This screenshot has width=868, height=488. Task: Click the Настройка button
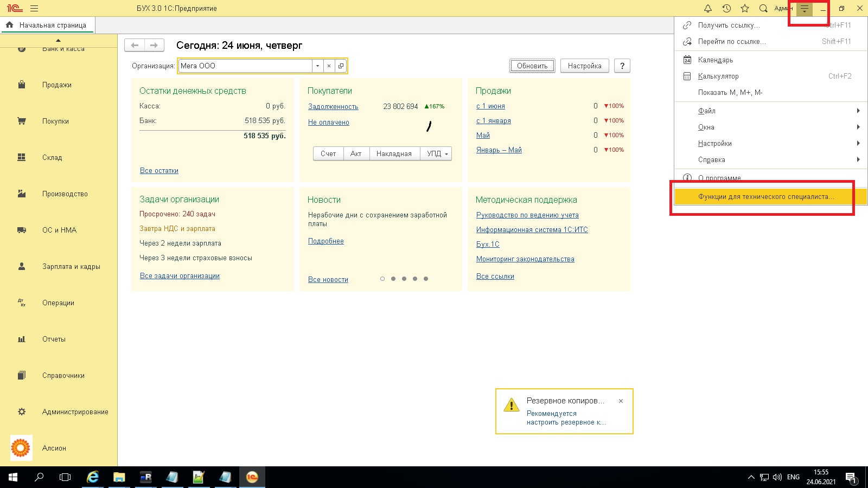point(585,66)
